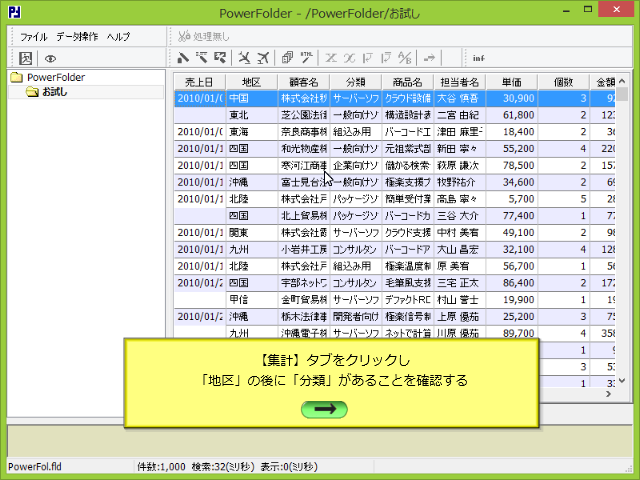Click the second greyed-out crossed arrows icon

click(x=349, y=58)
